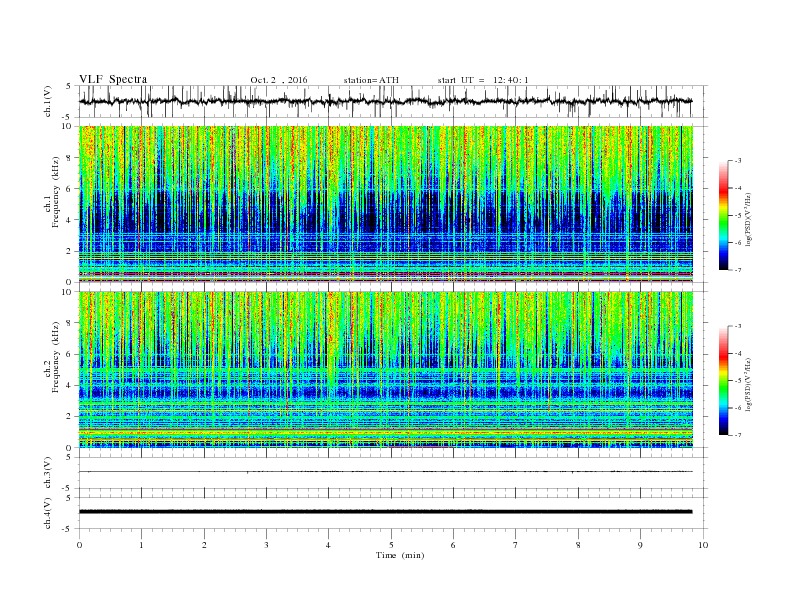Click the "8" kHz tick on ch.2 frequency axis
792x612 pixels.
pos(70,323)
